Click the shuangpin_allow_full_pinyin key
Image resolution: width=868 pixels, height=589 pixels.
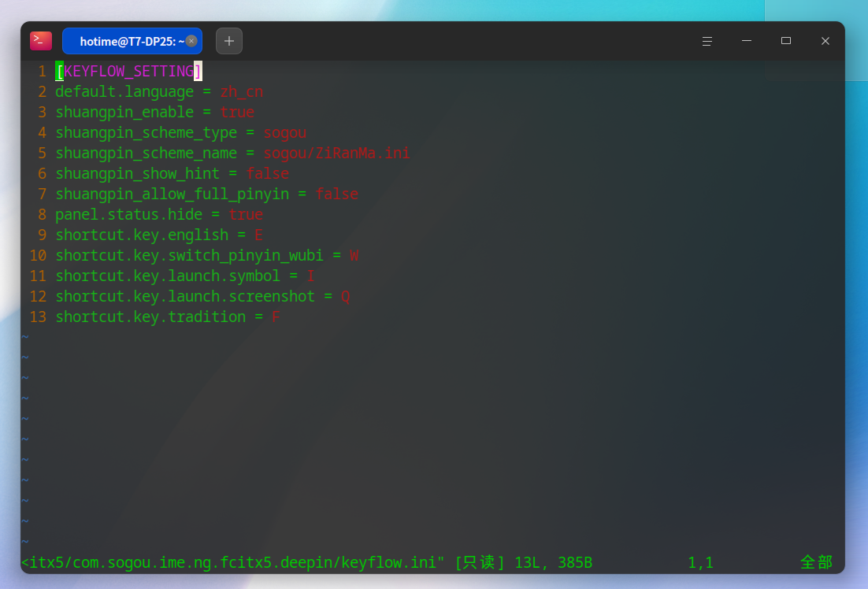coord(172,194)
